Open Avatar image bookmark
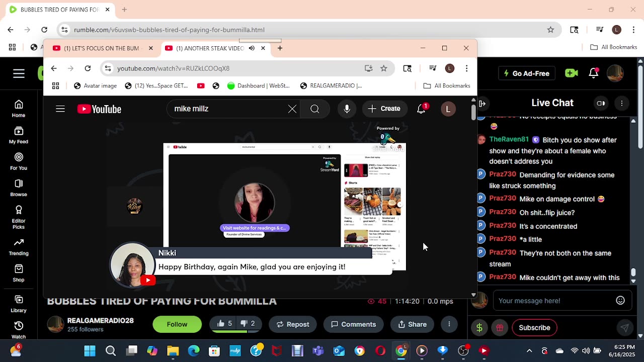This screenshot has height=362, width=644. [95, 86]
